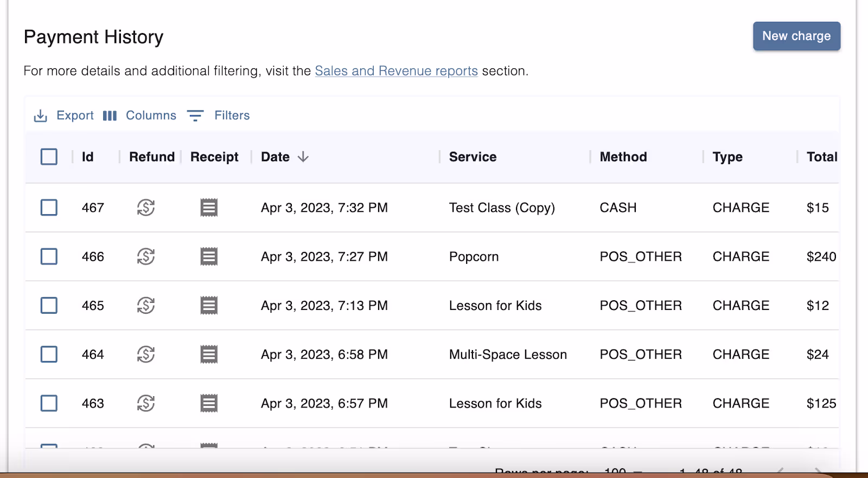This screenshot has height=478, width=868.
Task: Click the CASH method in row 467
Action: click(x=618, y=208)
